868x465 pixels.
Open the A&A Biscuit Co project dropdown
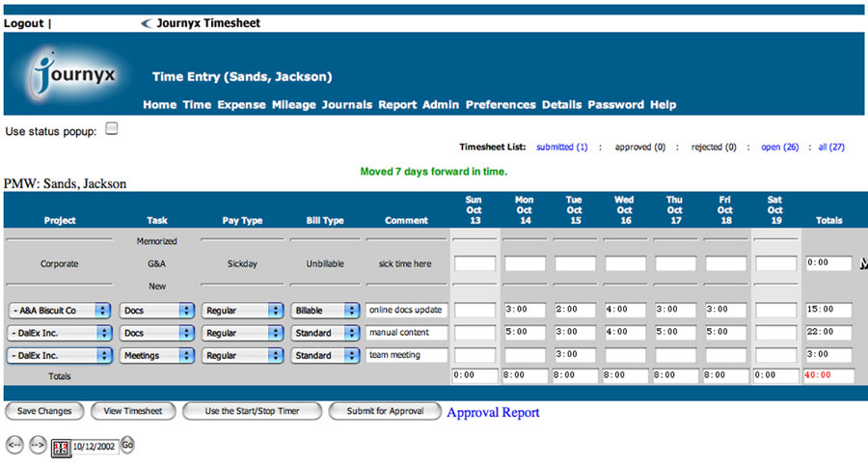(59, 311)
